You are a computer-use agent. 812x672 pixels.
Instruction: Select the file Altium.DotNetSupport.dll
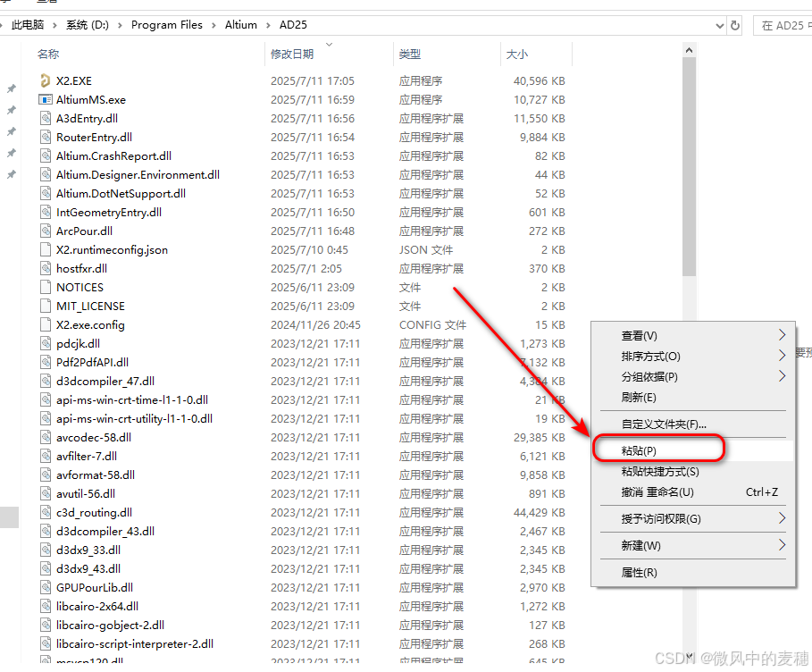[x=121, y=193]
